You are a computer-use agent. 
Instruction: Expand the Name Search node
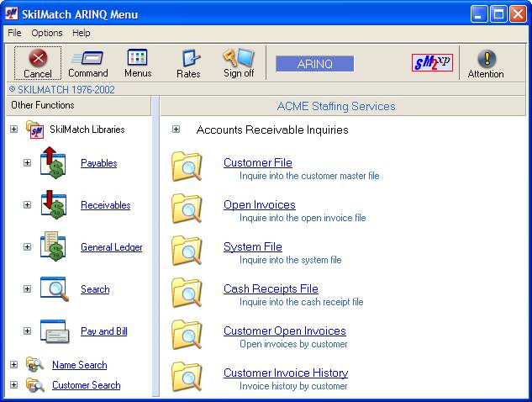14,365
